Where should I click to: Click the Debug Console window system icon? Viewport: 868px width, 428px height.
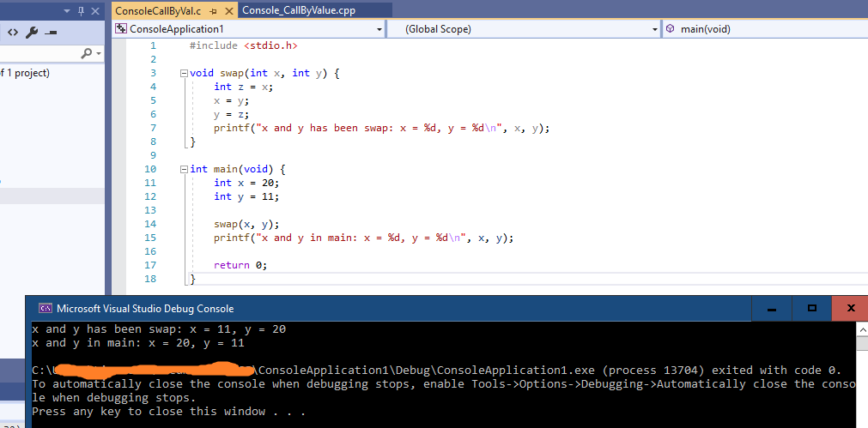click(45, 309)
